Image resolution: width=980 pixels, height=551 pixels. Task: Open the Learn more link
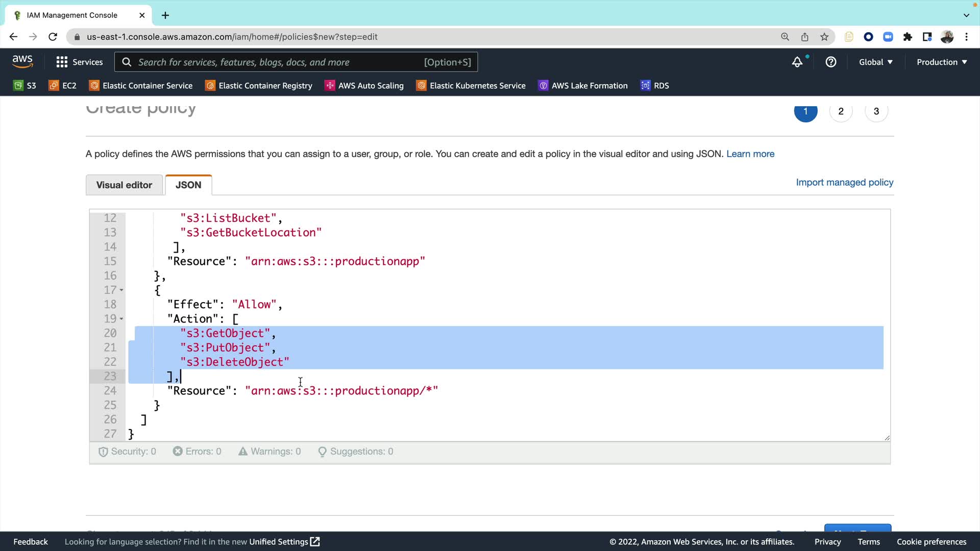(x=750, y=154)
